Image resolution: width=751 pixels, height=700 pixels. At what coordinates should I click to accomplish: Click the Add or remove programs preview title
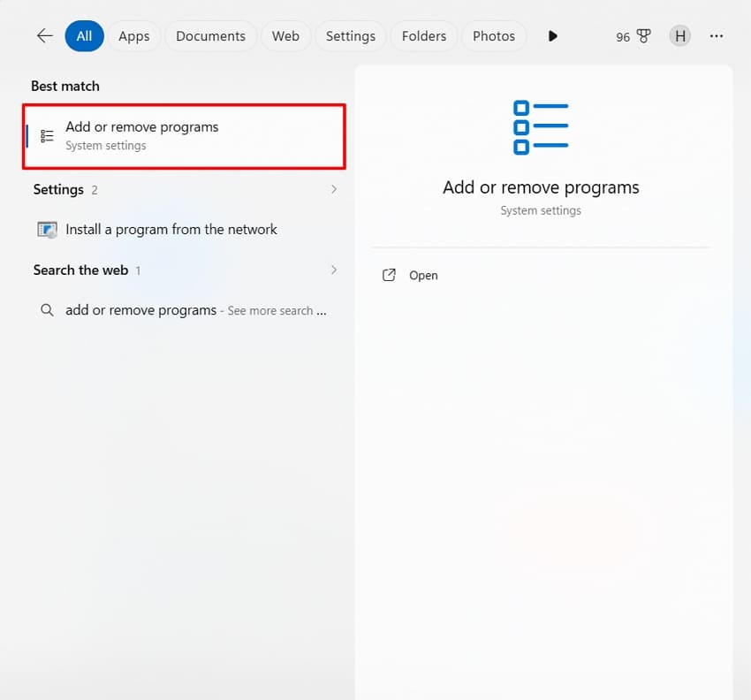[x=541, y=187]
